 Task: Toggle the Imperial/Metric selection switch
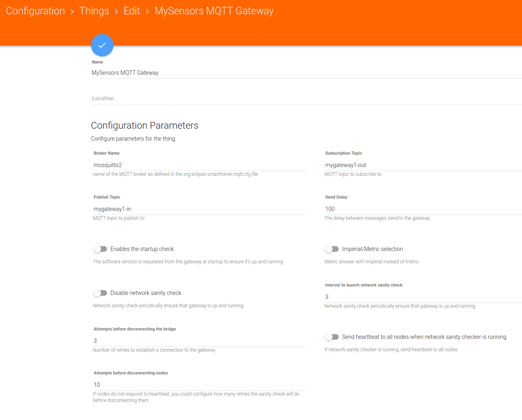click(x=331, y=249)
